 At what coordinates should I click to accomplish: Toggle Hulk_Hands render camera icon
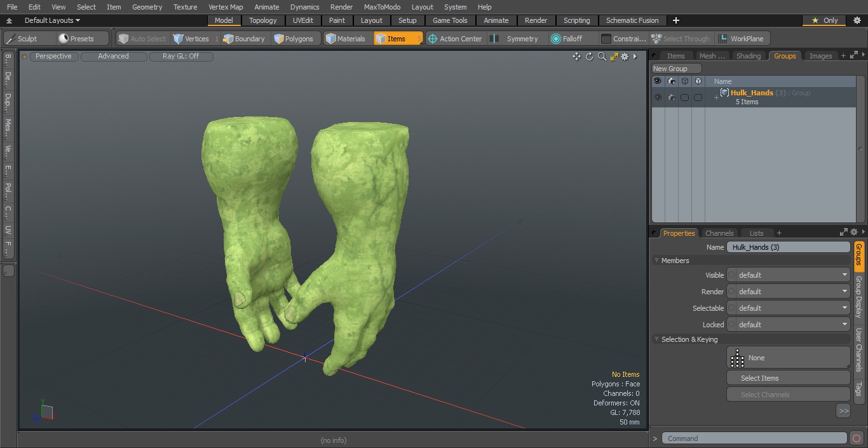tap(671, 98)
